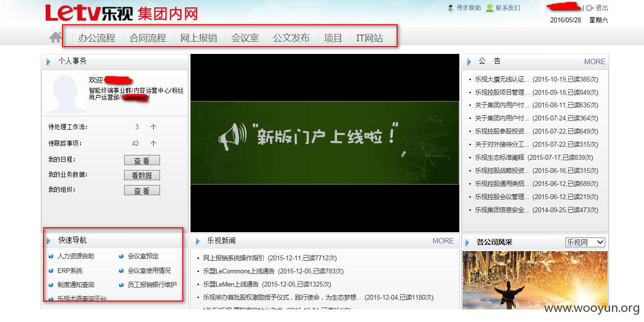Click MORE link in 公告 panel
The width and height of the screenshot is (644, 322).
point(595,62)
